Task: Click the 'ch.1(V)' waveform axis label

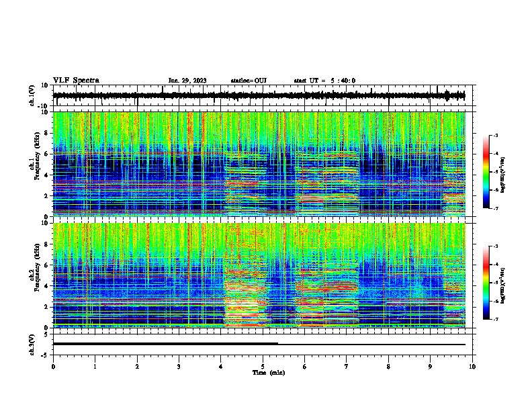Action: [x=32, y=95]
